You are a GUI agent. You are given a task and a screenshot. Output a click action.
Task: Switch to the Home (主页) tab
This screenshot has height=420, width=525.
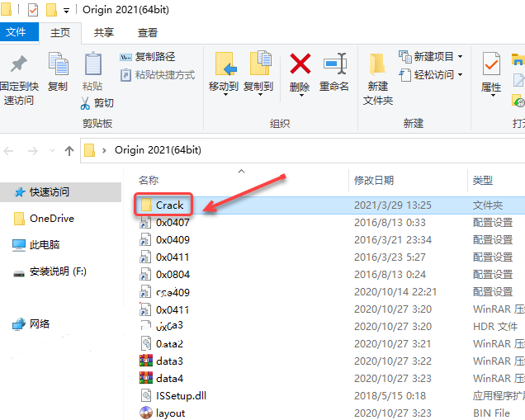(60, 32)
